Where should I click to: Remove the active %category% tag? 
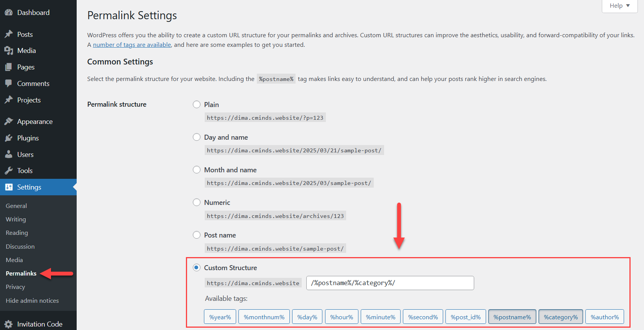[561, 317]
